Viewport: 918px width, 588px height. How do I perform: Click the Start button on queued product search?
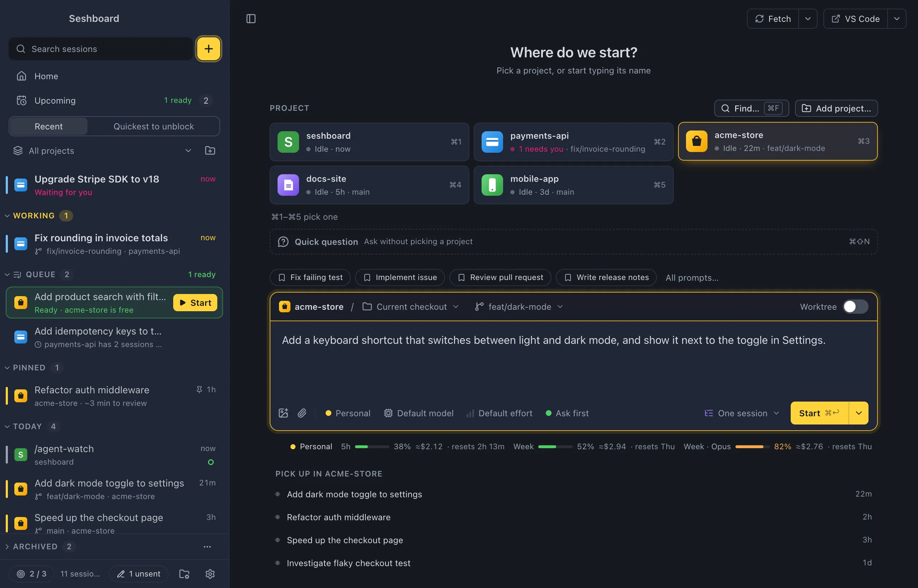[195, 302]
